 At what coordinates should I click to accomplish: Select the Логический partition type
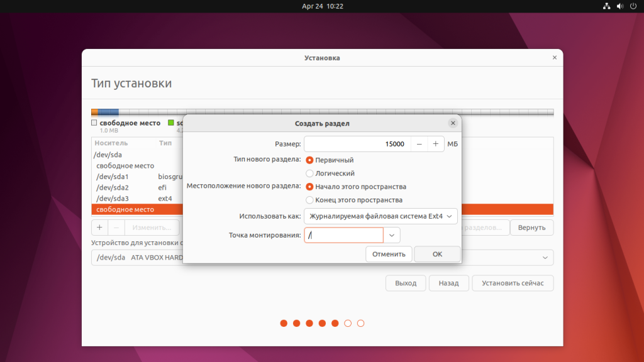click(x=309, y=173)
